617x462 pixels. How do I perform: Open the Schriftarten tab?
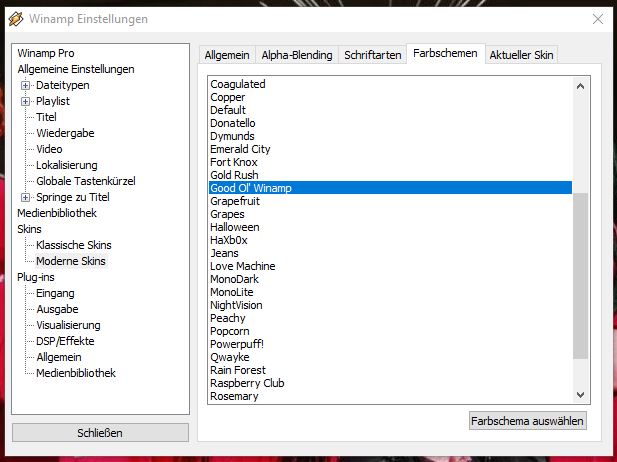tap(373, 55)
